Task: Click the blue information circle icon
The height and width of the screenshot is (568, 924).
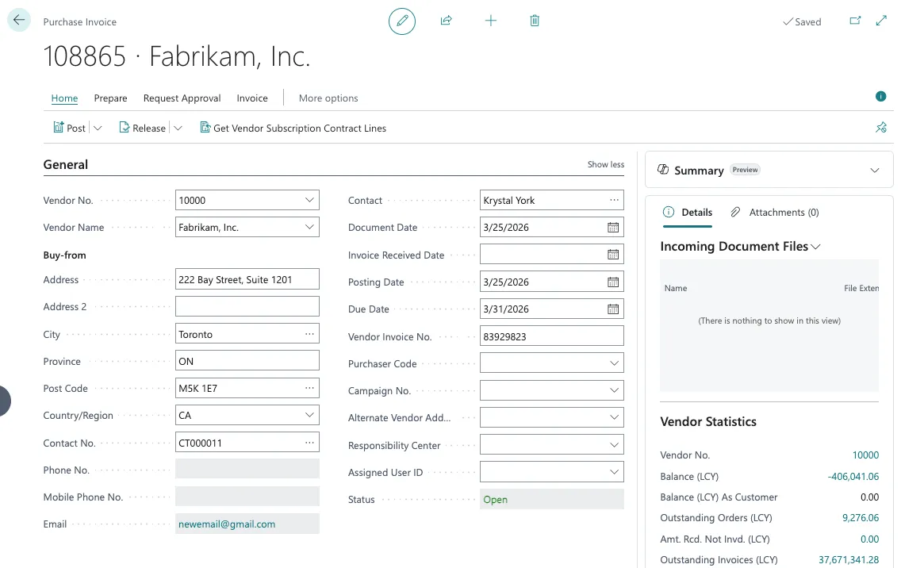Action: click(x=880, y=96)
